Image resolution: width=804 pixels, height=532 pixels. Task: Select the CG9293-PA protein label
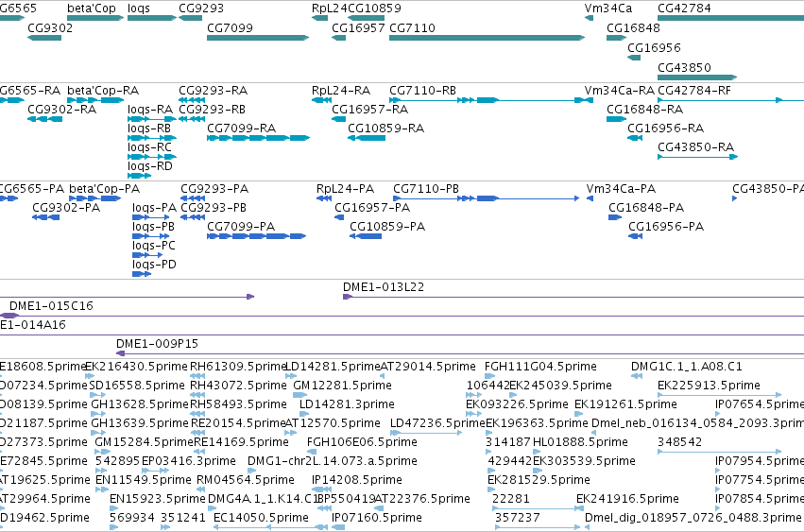coord(214,189)
